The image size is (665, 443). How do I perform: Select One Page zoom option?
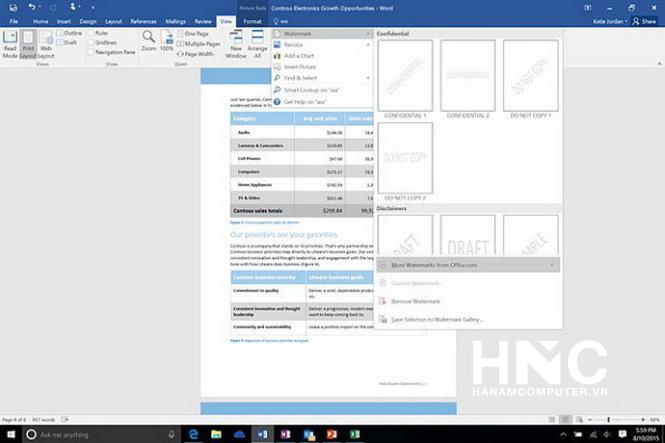click(193, 33)
